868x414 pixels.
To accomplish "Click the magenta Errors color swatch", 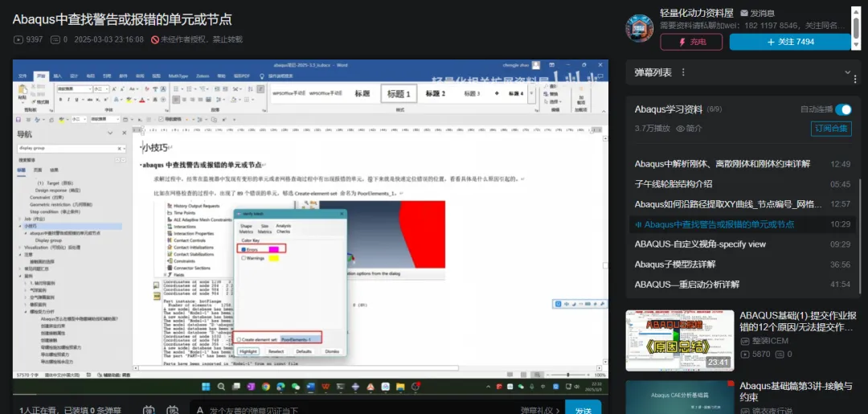I will click(273, 250).
